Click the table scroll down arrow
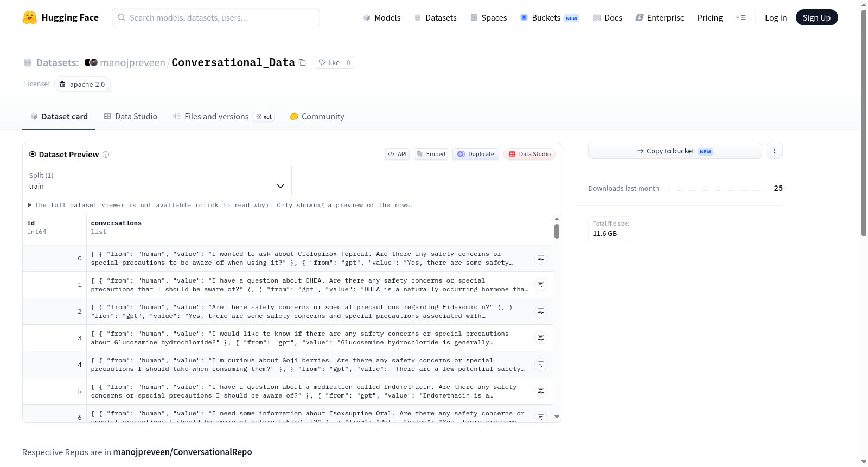868x467 pixels. pos(557,417)
